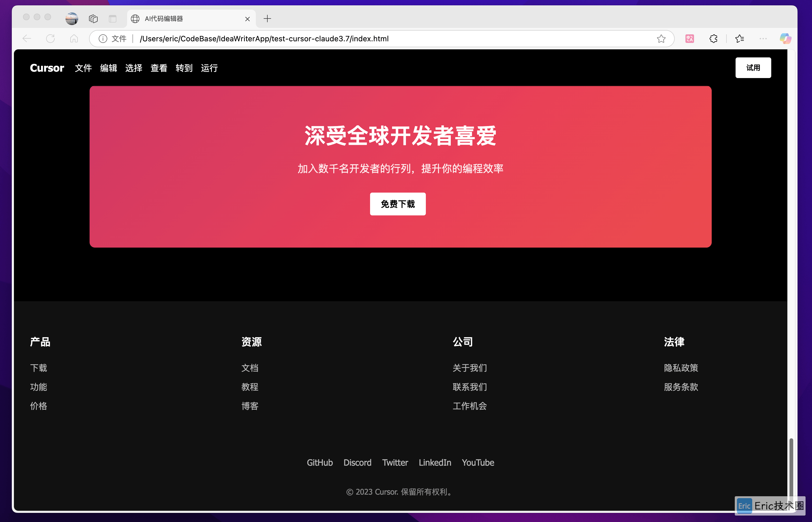The width and height of the screenshot is (812, 522).
Task: Open the Copilot sidebar icon
Action: [785, 39]
